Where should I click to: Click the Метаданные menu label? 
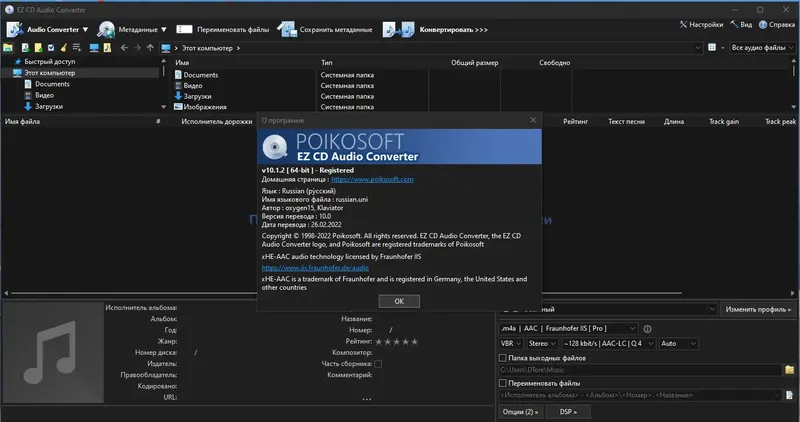point(138,30)
